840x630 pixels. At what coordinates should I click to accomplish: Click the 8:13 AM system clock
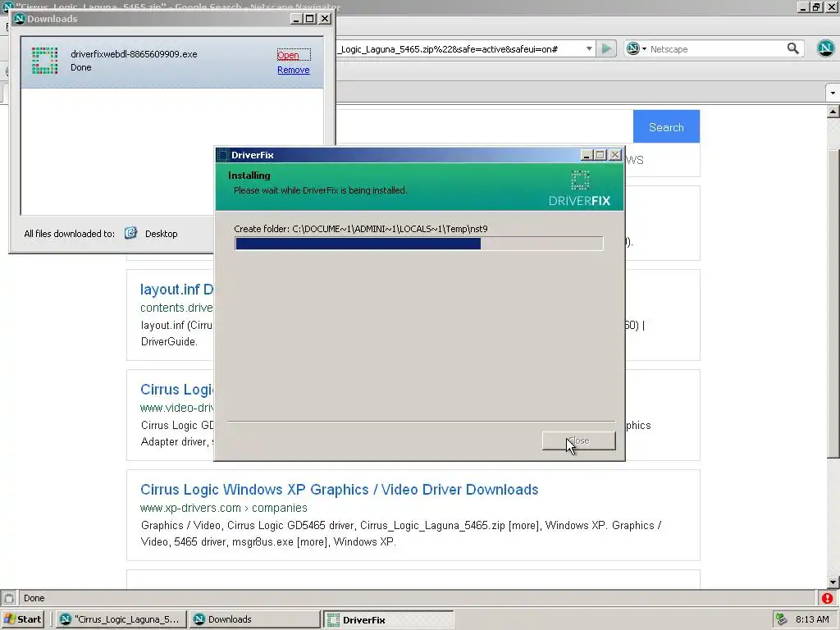pos(812,619)
